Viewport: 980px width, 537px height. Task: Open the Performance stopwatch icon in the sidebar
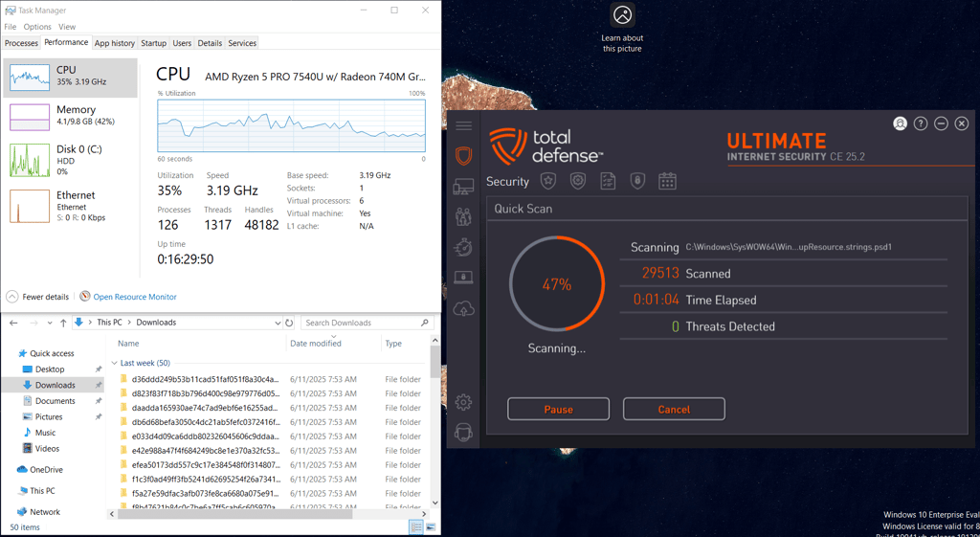[463, 247]
